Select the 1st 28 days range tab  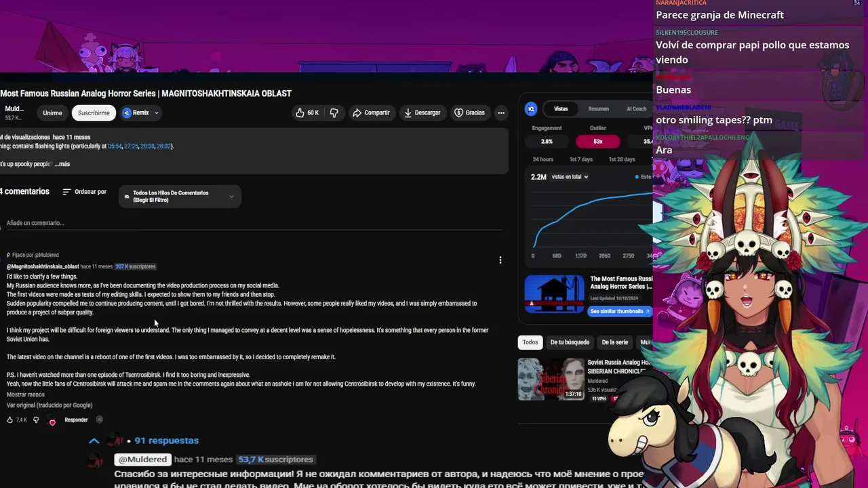tap(621, 159)
